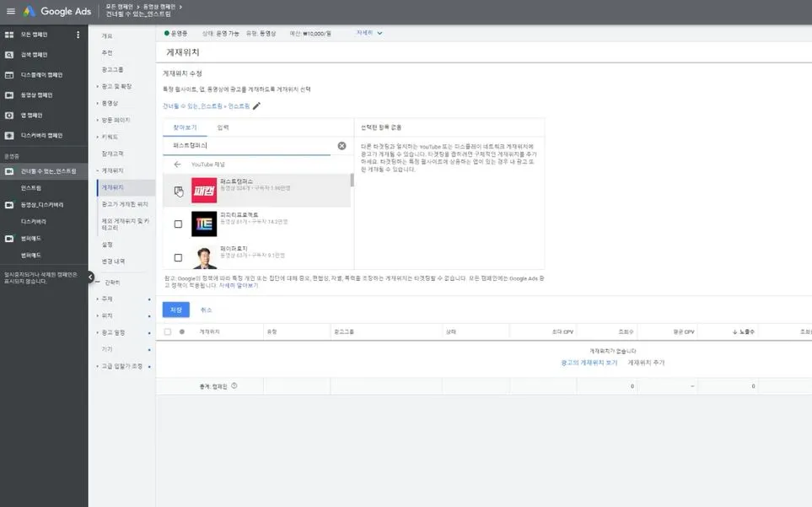Screen dimensions: 812x507
Task: Select the 검색 캠페인 sidebar icon
Action: [8, 54]
